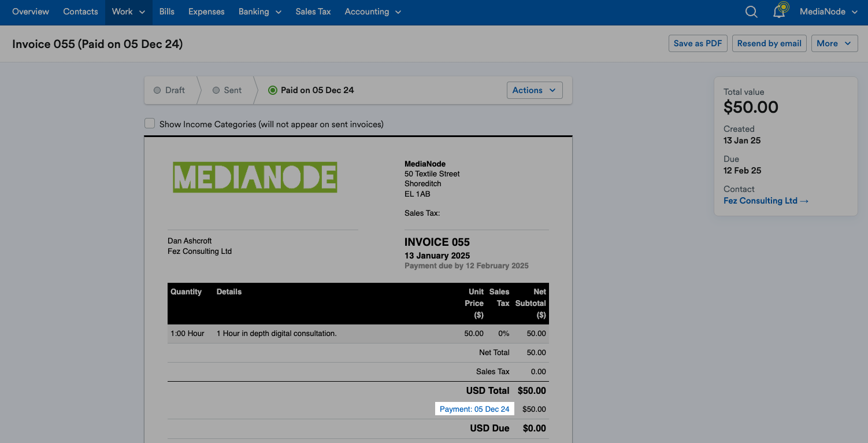Click the INVOICE 055 heading
This screenshot has height=443, width=868.
coord(437,242)
